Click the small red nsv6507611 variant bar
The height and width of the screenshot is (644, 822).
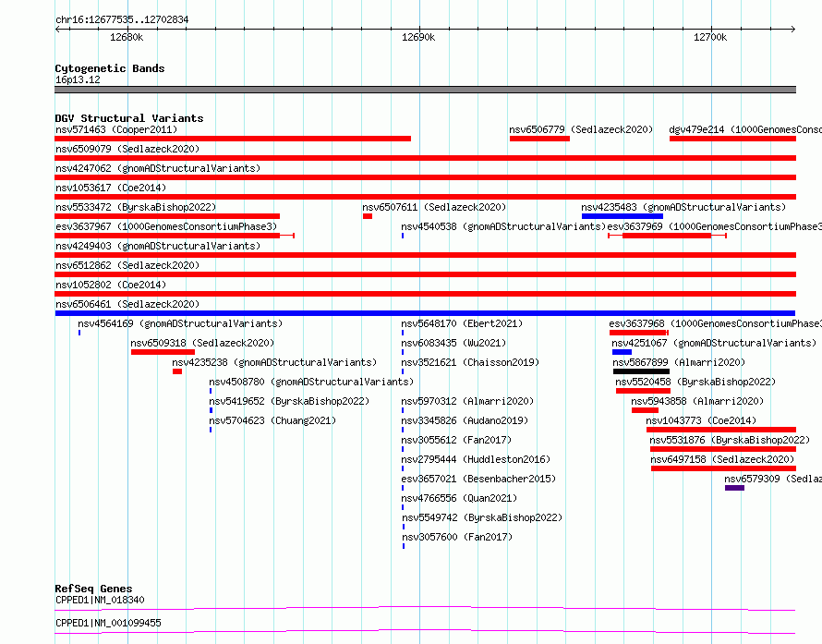(x=368, y=216)
